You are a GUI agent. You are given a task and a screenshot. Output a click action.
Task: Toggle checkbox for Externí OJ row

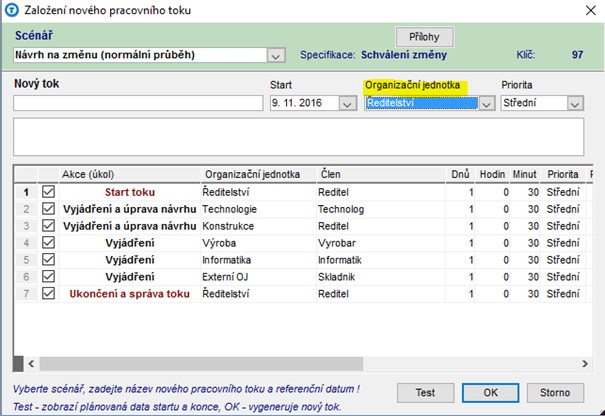(x=48, y=277)
